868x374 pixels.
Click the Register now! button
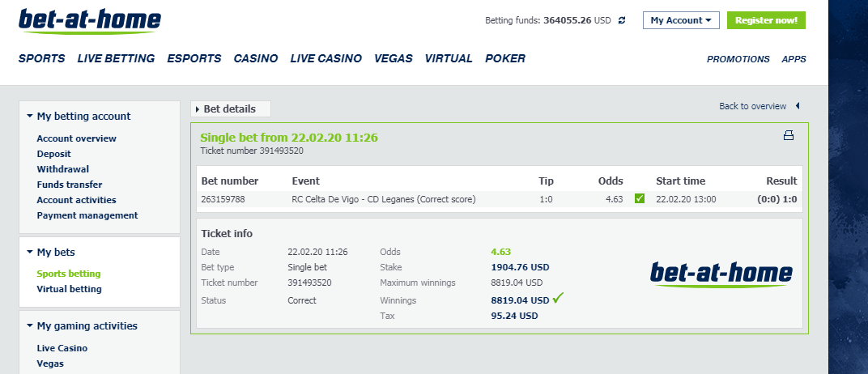coord(766,20)
